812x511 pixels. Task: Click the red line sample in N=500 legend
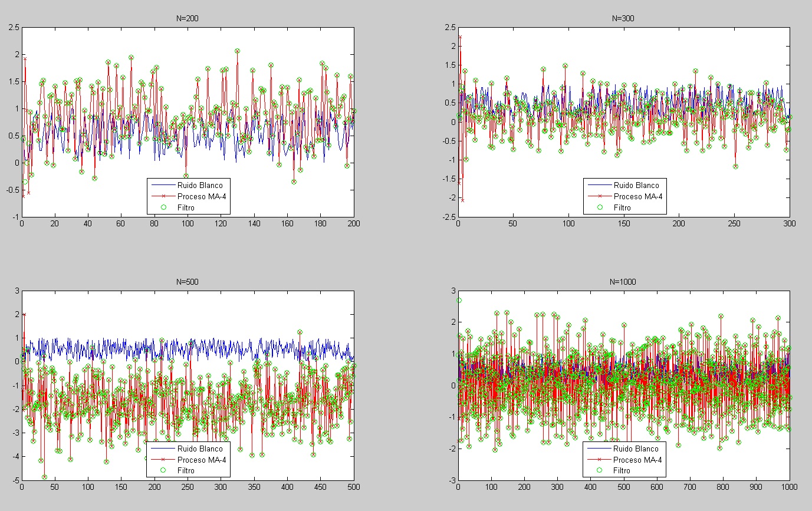coord(163,460)
